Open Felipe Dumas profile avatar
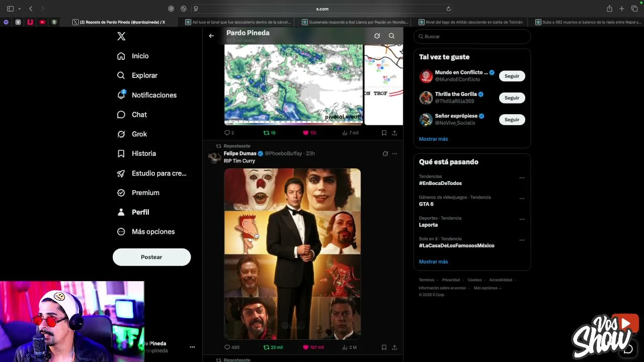Viewport: 644px width, 362px height. coord(215,157)
